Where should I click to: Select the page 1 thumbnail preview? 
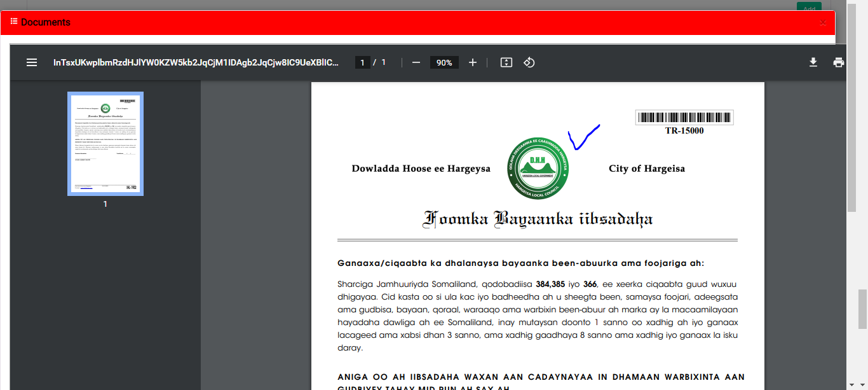[105, 144]
